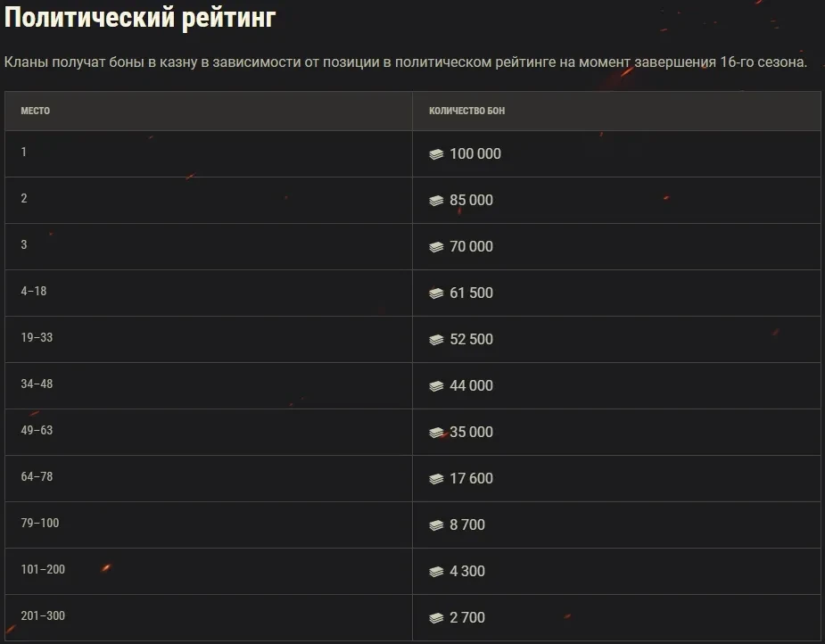Click the bonds icon beside 52 500
Viewport: 825px width, 644px height.
(x=436, y=340)
